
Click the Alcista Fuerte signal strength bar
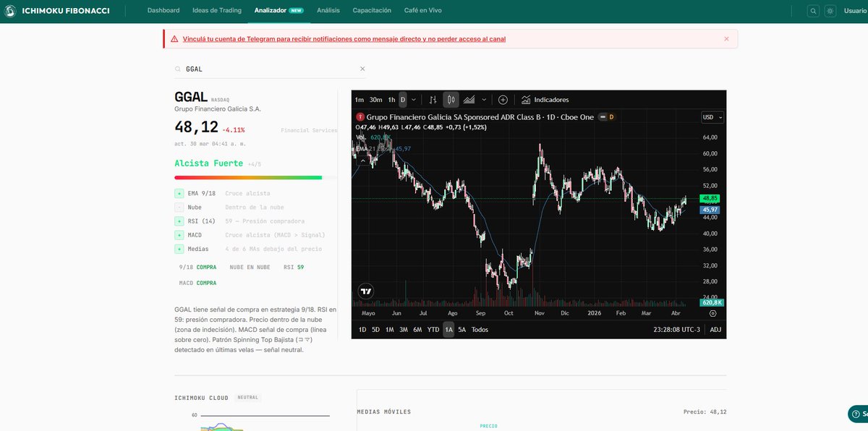(255, 177)
